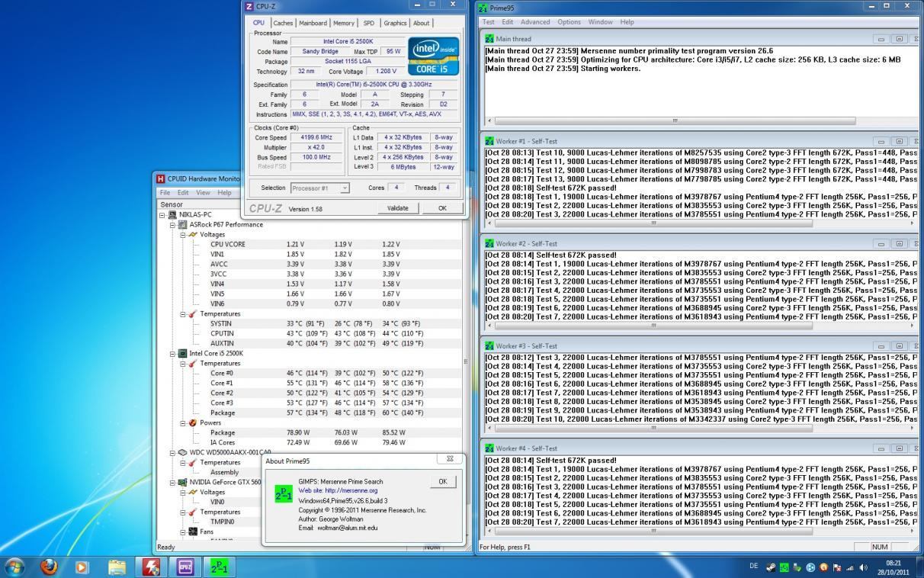The height and width of the screenshot is (578, 924).
Task: Minimize the Worker #4 child window
Action: point(881,449)
